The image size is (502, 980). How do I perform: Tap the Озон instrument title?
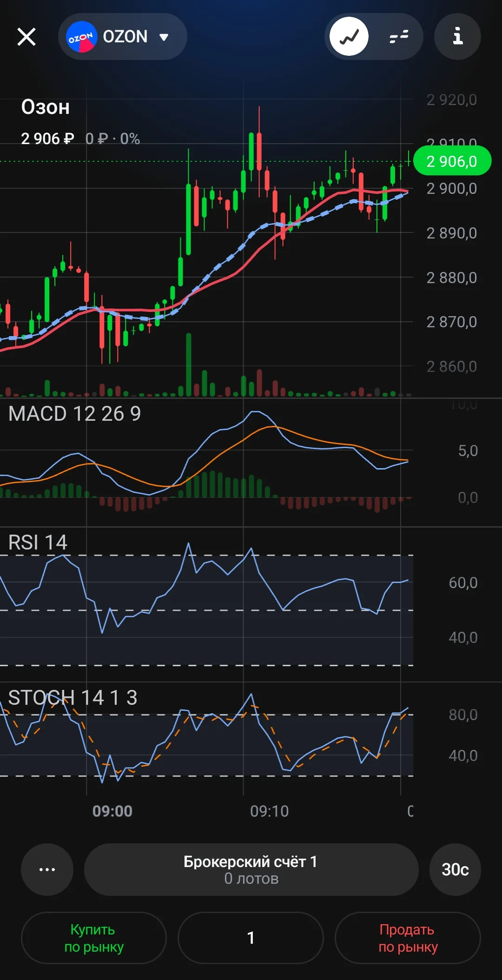46,107
